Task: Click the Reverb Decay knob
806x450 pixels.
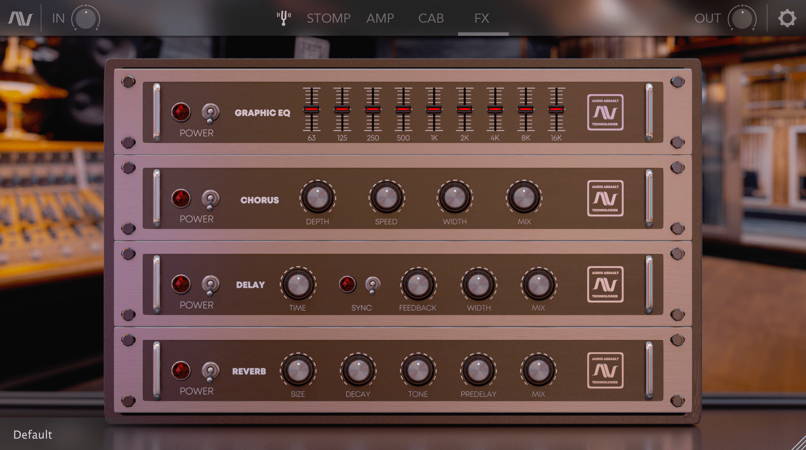Action: click(358, 370)
